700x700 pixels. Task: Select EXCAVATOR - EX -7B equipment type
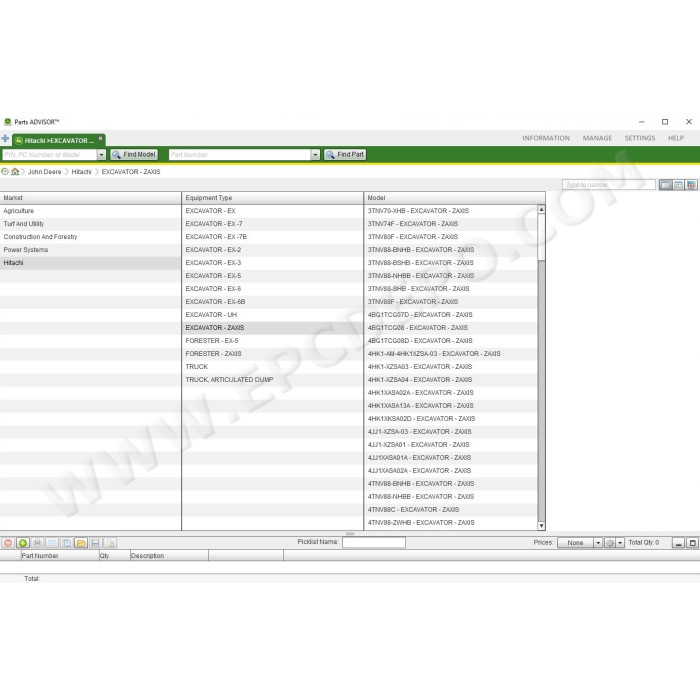click(273, 237)
